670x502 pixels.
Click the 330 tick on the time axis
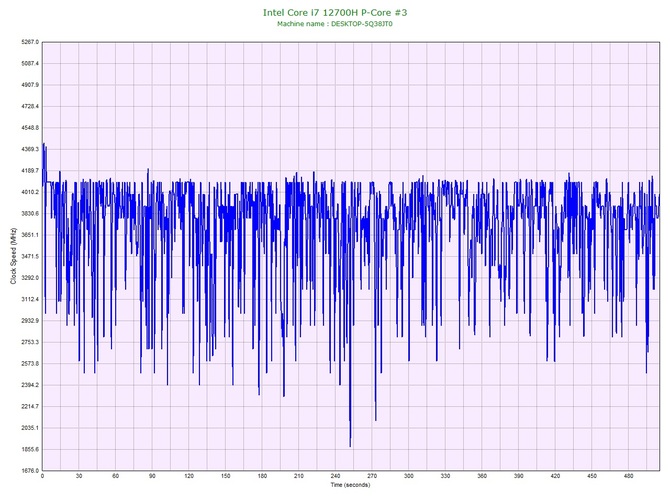pyautogui.click(x=445, y=476)
